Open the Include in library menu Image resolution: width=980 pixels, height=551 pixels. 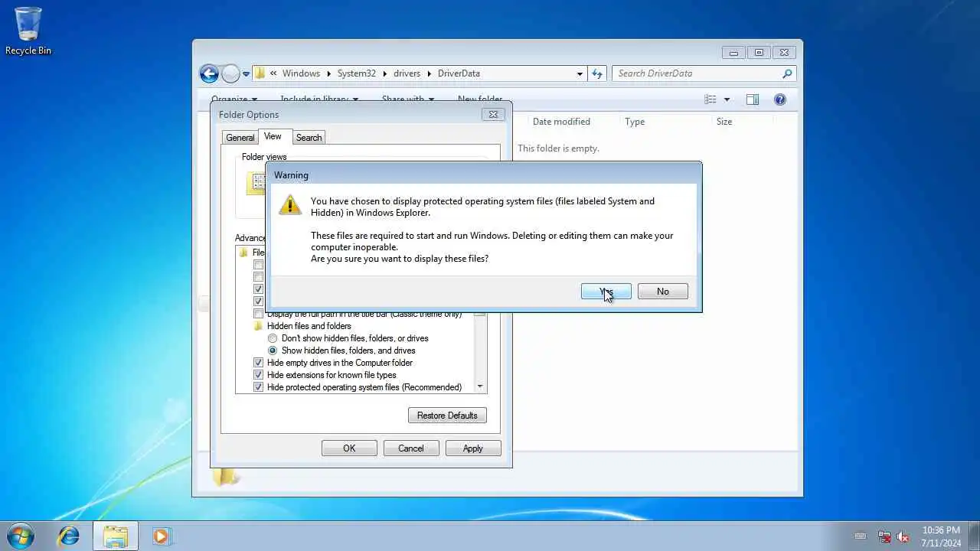click(319, 99)
